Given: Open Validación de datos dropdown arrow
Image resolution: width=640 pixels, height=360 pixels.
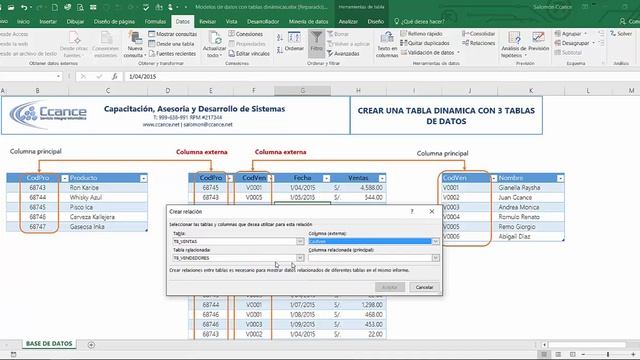Looking at the screenshot, I should point(458,53).
